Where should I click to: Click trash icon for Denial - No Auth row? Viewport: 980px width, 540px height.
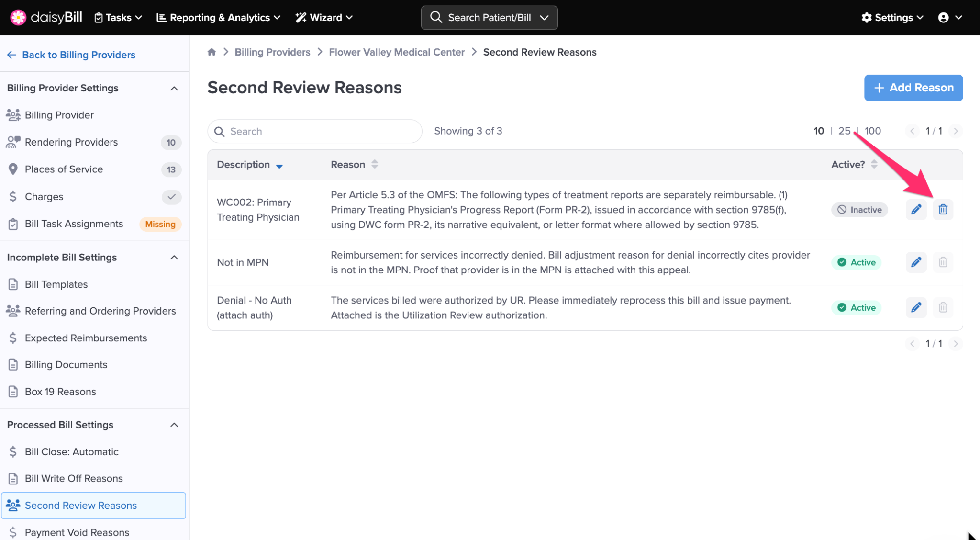click(x=943, y=307)
